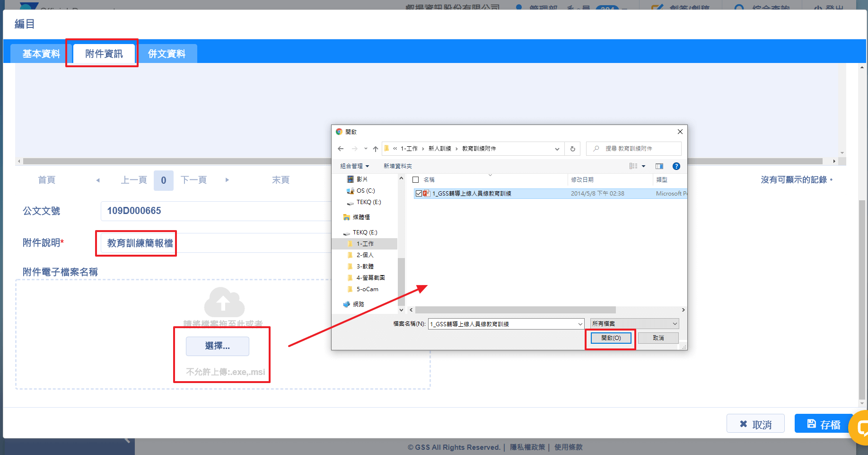
Task: Toggle the select-all checkbox beside 名稱
Action: (x=416, y=180)
